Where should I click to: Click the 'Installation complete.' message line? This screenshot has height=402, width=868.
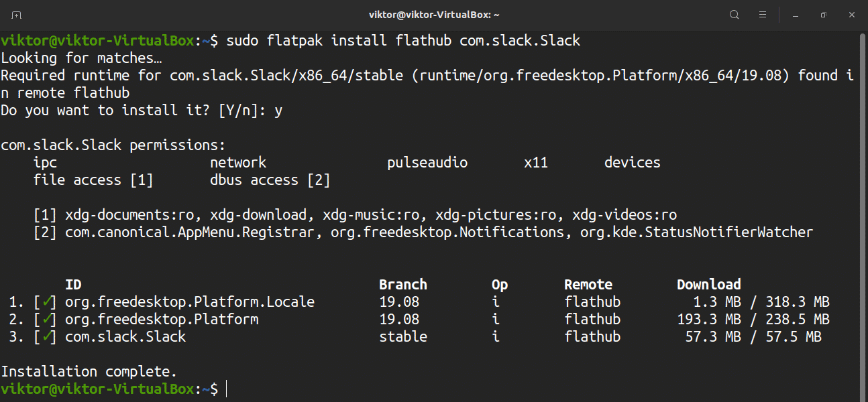(89, 372)
